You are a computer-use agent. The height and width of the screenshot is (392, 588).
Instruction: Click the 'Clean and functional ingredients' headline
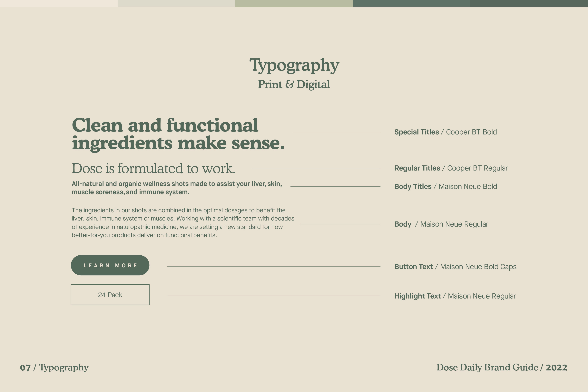(178, 134)
